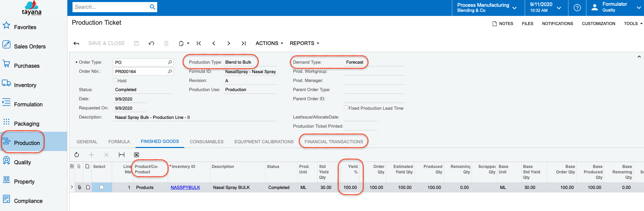The height and width of the screenshot is (211, 644).
Task: Click the Search input field
Action: click(110, 7)
